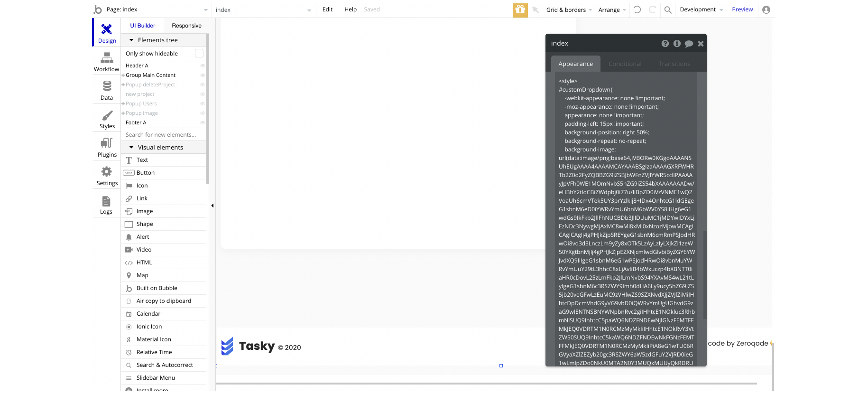Click the Redo arrow icon
Screen dimensions: 868x394
click(x=653, y=9)
